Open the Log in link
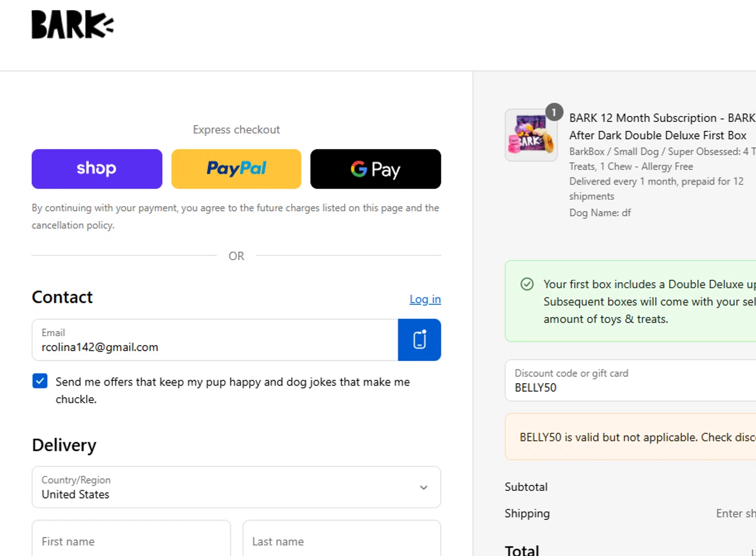Screen dimensions: 756x556 click(x=425, y=299)
